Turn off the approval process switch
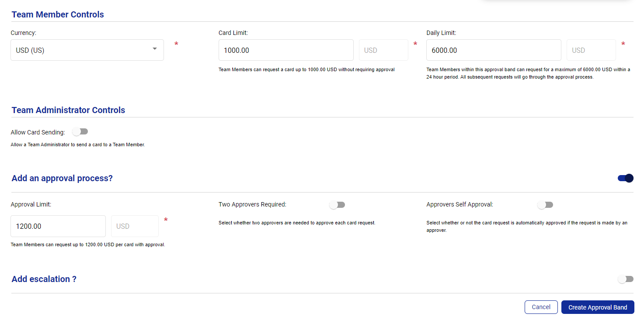This screenshot has width=644, height=327. [626, 178]
